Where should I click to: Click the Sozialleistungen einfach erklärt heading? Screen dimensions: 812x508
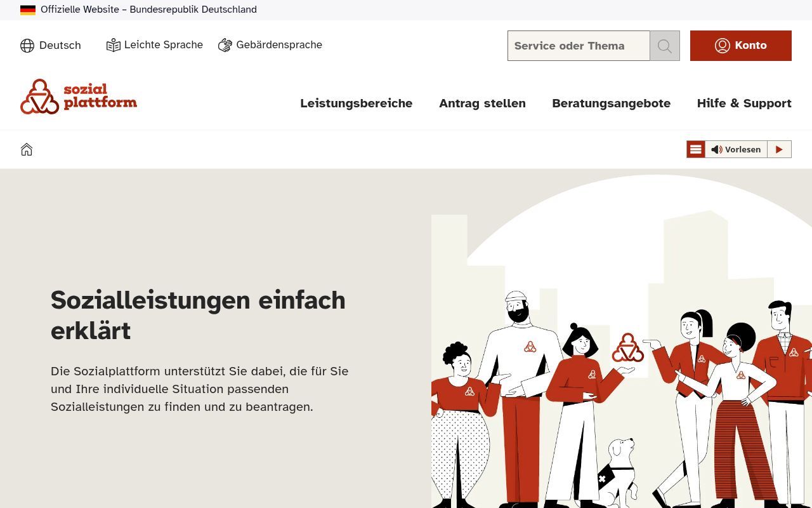pos(198,315)
